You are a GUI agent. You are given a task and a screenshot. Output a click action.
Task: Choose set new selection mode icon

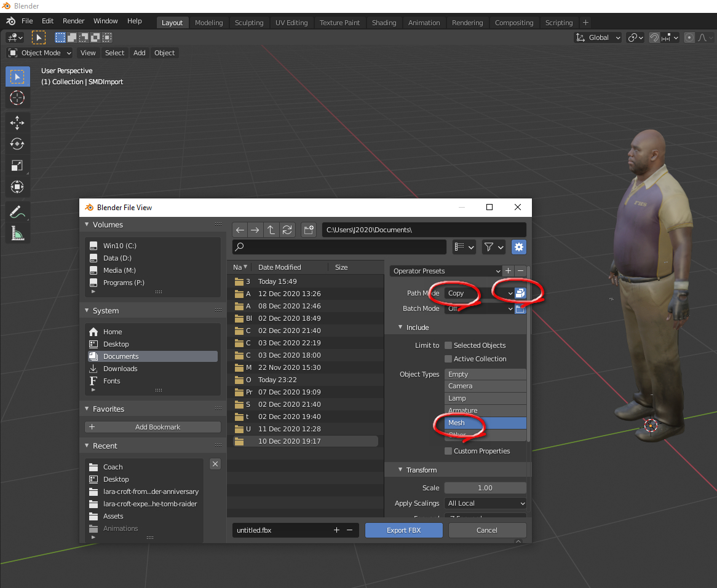point(60,37)
